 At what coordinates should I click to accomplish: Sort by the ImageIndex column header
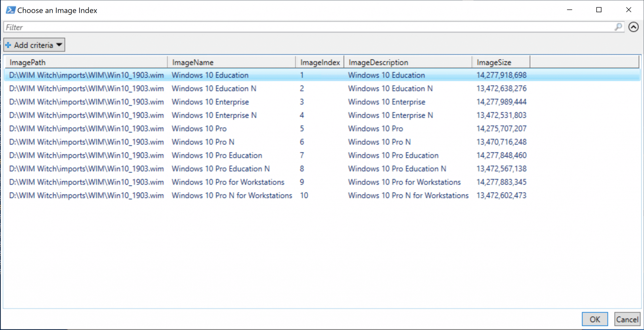pyautogui.click(x=319, y=62)
